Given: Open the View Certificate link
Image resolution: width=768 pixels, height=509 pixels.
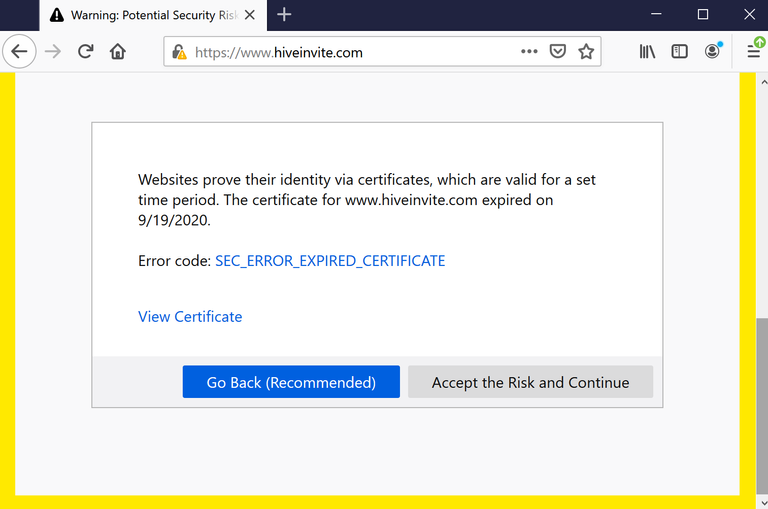Looking at the screenshot, I should (x=190, y=317).
